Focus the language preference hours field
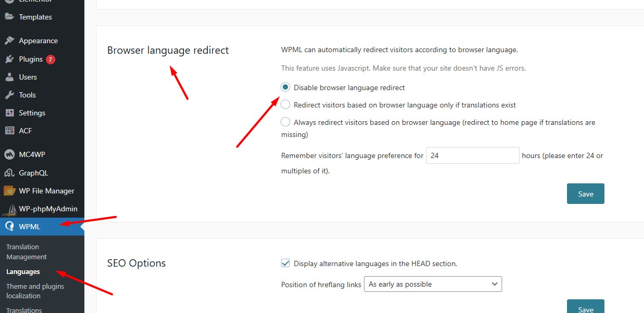 point(473,155)
